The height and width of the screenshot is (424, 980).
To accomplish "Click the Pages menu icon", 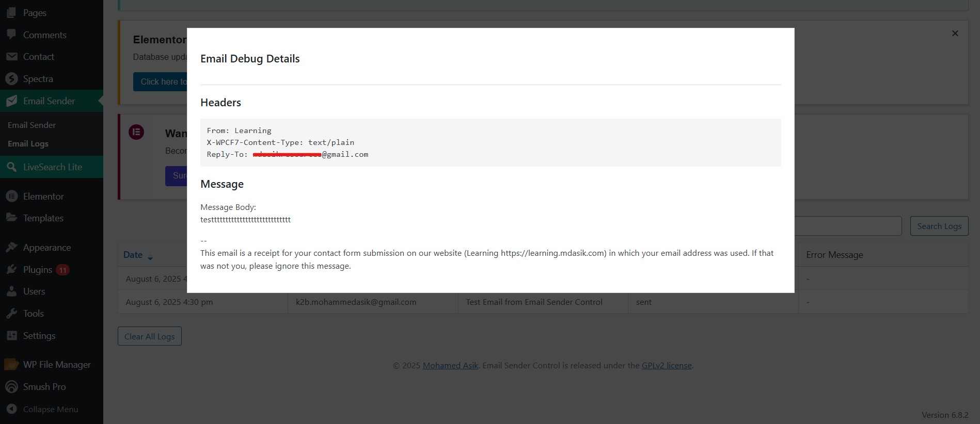I will [x=11, y=13].
